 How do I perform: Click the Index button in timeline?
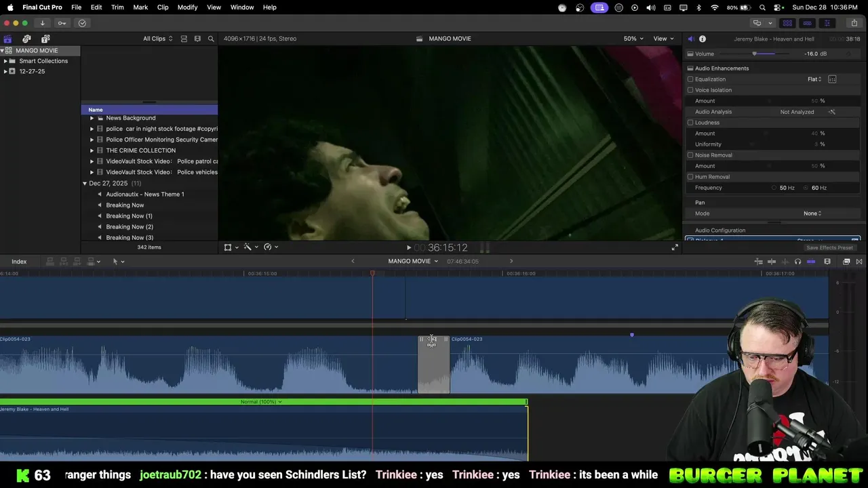pyautogui.click(x=19, y=262)
